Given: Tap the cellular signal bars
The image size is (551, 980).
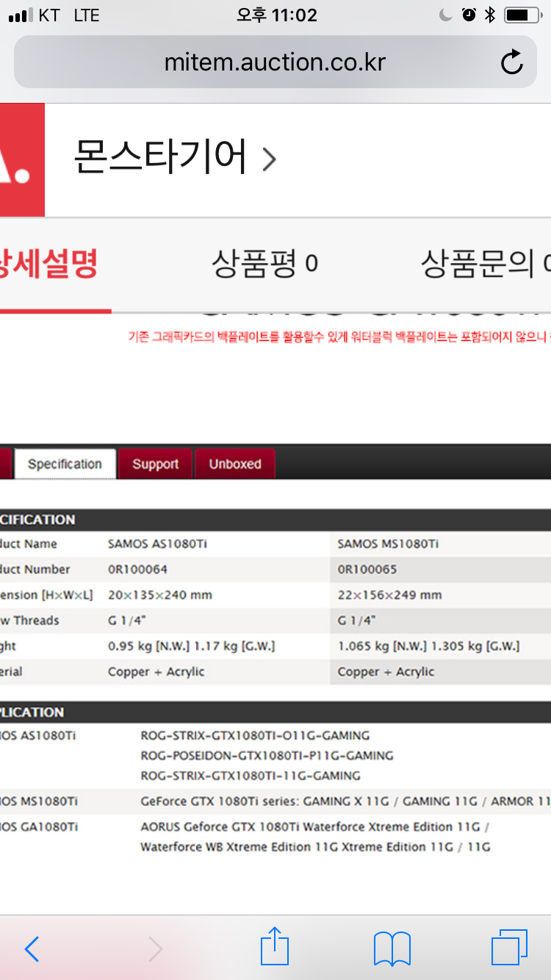Looking at the screenshot, I should coord(21,16).
